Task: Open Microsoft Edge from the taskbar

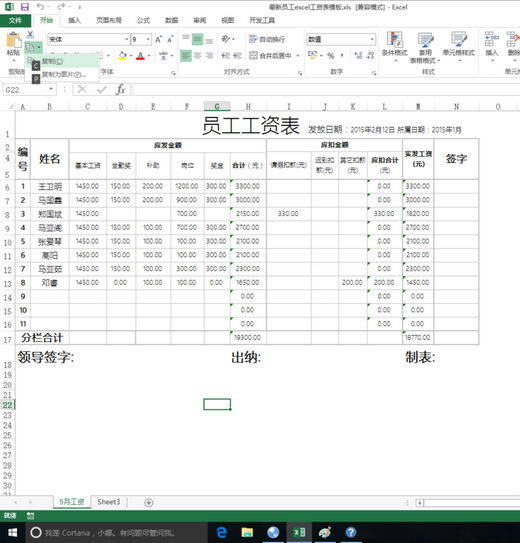Action: pyautogui.click(x=222, y=533)
